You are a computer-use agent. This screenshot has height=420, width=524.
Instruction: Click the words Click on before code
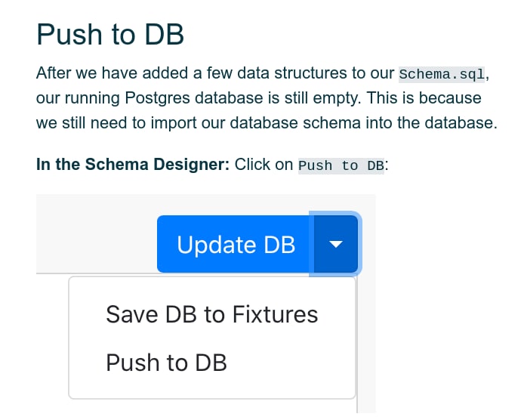264,165
